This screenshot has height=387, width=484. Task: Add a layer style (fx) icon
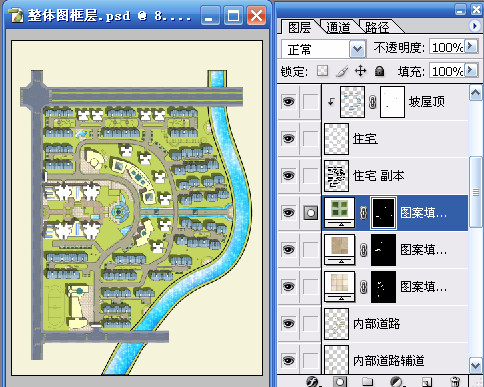312,381
